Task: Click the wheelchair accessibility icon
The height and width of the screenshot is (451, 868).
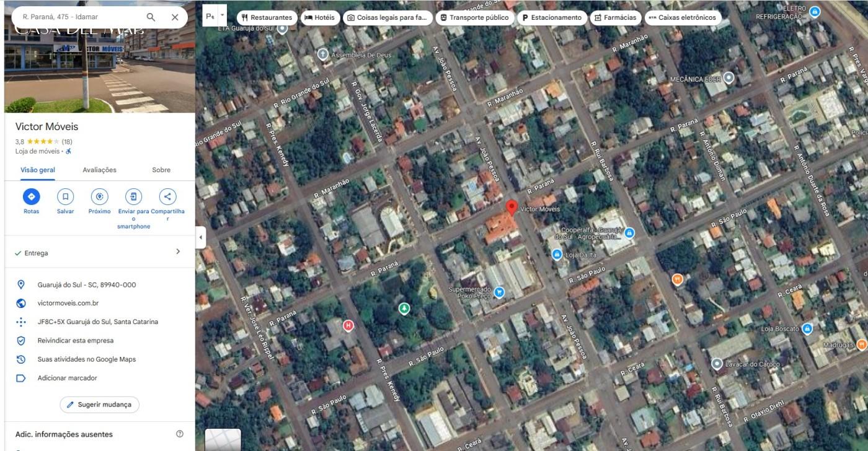Action: coord(69,151)
